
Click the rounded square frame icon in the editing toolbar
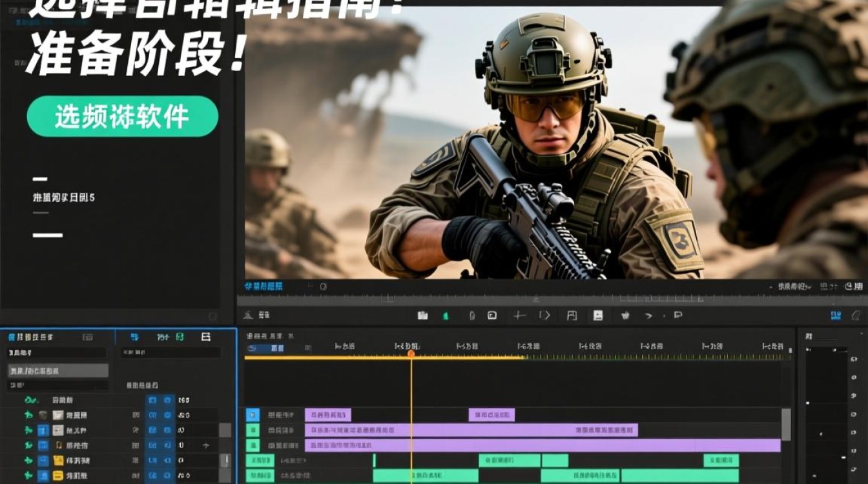click(492, 316)
